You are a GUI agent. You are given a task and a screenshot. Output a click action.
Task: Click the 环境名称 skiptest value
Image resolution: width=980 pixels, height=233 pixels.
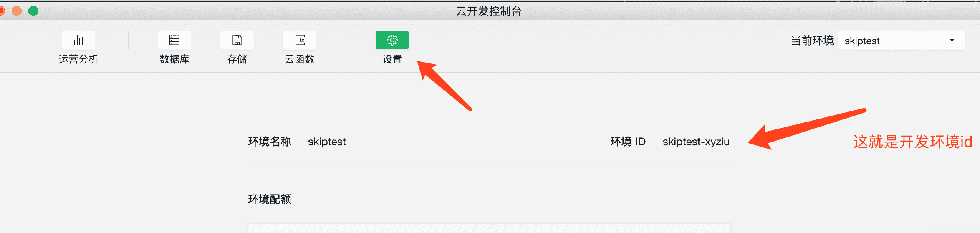tap(327, 142)
